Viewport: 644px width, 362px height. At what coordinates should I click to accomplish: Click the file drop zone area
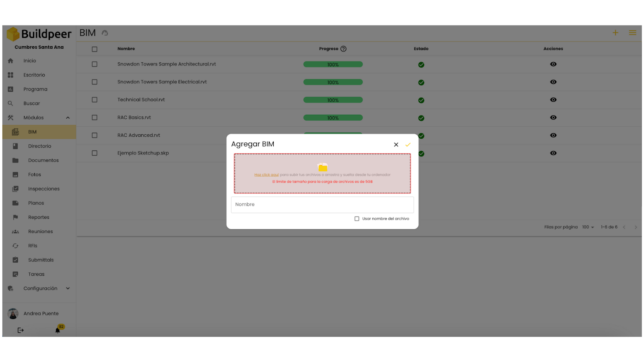322,173
